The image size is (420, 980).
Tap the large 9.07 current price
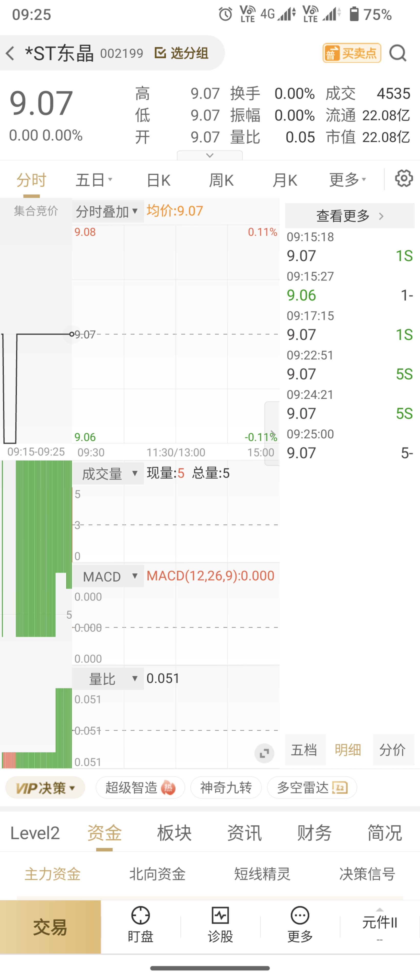[41, 103]
